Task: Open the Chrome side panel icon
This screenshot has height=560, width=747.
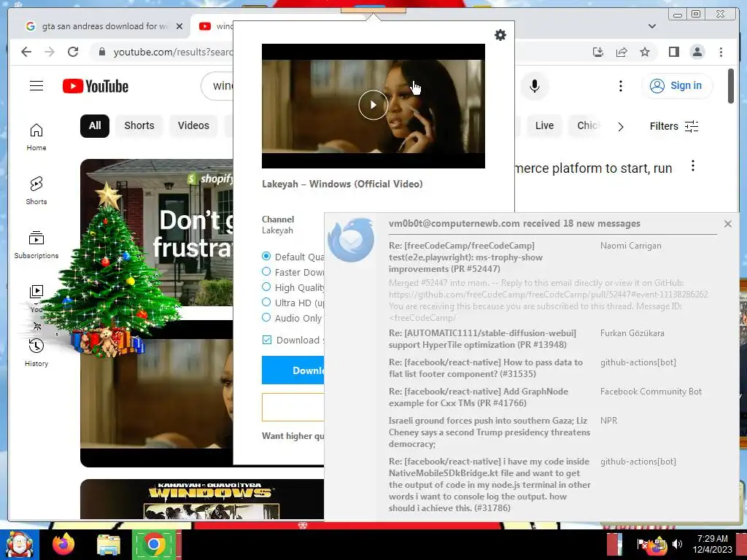Action: tap(673, 52)
